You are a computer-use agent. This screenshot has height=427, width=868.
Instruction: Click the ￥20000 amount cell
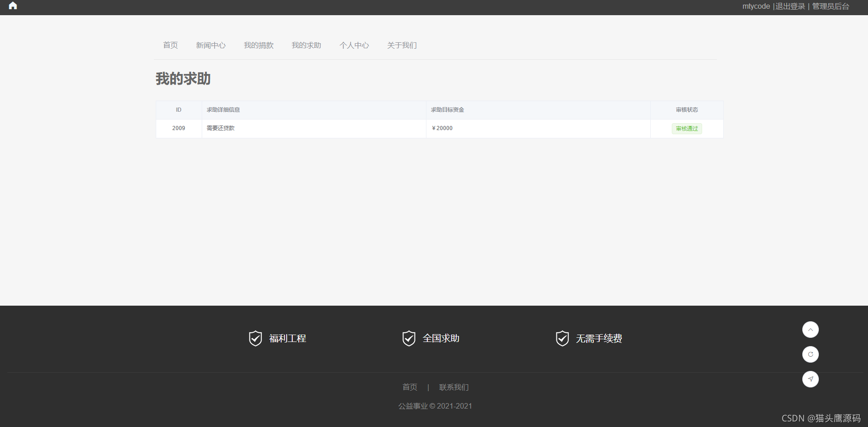tap(538, 128)
